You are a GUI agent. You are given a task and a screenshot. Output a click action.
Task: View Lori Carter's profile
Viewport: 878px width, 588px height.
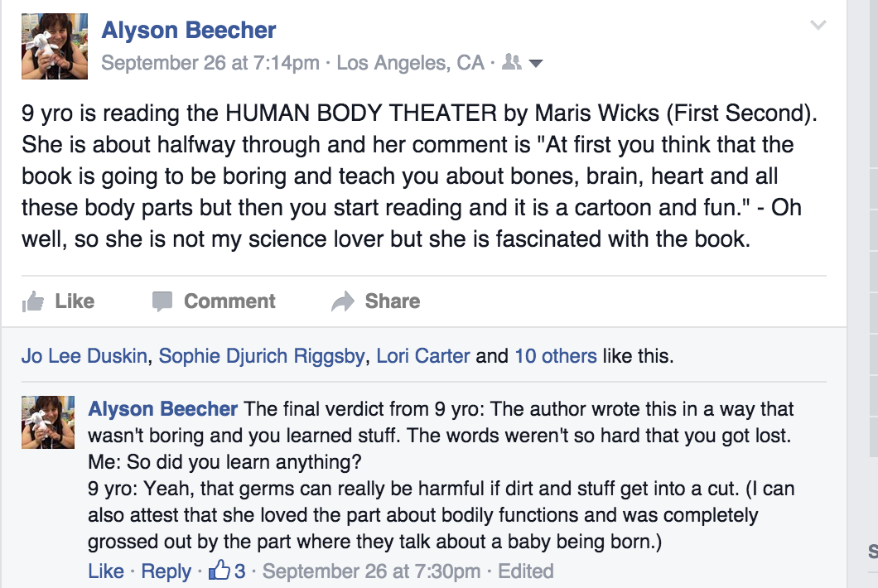[422, 356]
